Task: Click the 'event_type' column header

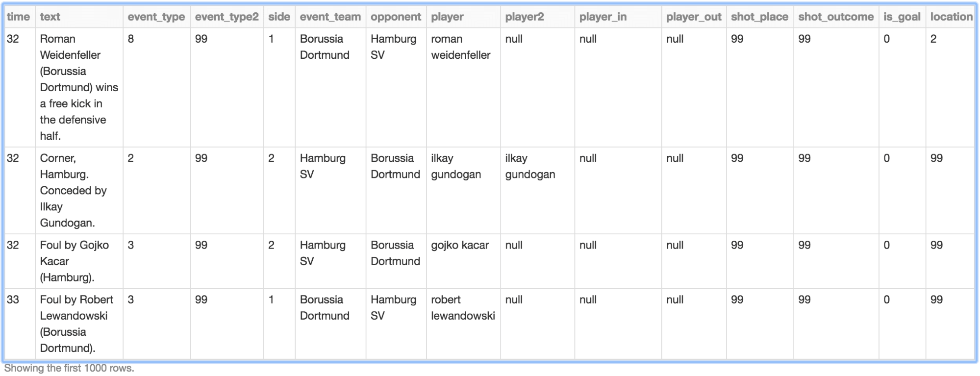Action: [x=156, y=17]
